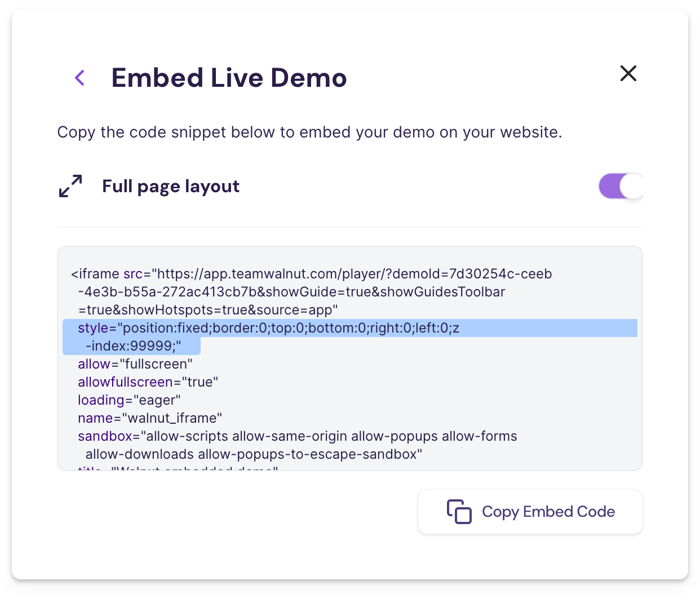Click the sandbox attribute code line
This screenshot has width=700, height=594.
297,436
